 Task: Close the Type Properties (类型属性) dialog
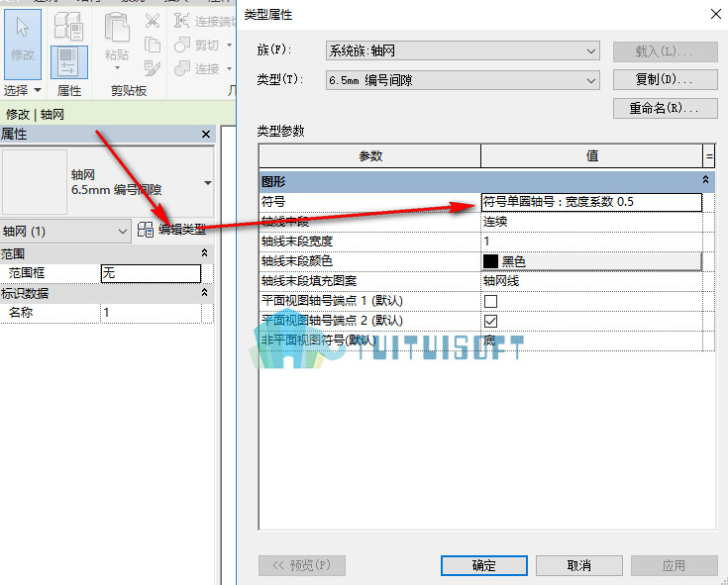(x=716, y=14)
